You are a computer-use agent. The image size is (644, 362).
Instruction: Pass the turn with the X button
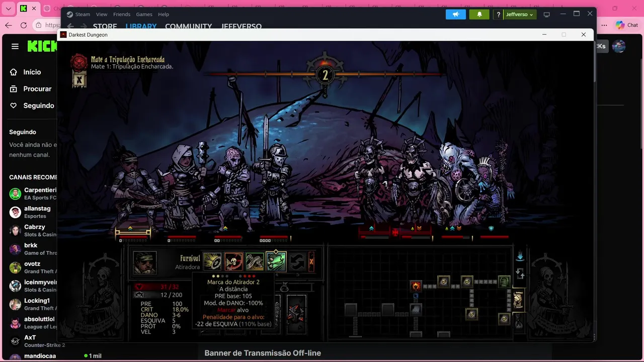pyautogui.click(x=311, y=261)
